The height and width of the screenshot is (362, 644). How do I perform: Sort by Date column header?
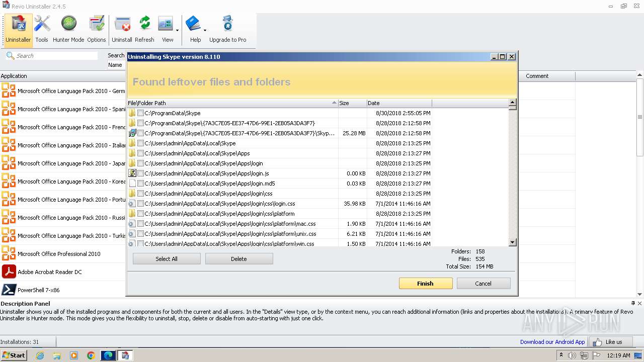coord(399,103)
